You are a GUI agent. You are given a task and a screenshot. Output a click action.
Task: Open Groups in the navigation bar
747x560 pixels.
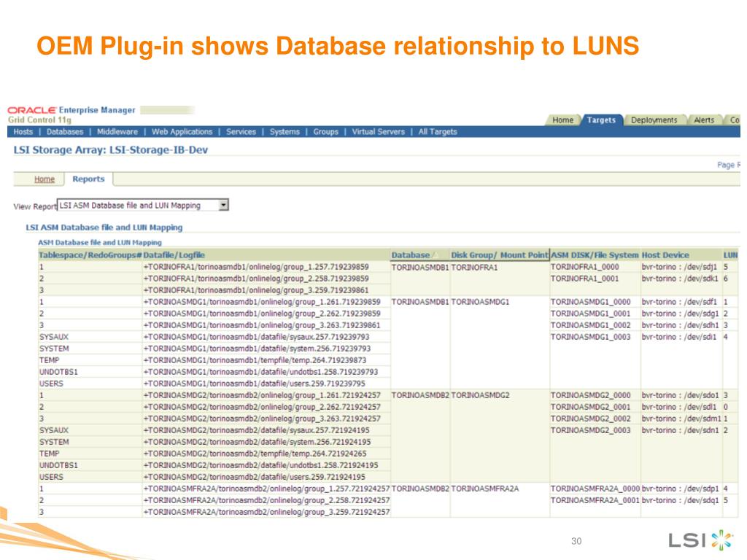coord(326,132)
